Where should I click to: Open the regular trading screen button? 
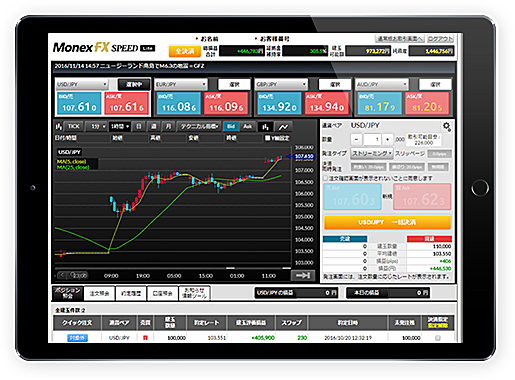pos(400,39)
